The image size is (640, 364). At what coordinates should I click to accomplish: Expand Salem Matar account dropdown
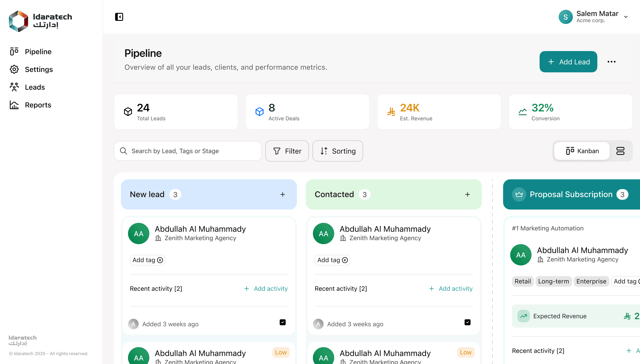[x=626, y=17]
